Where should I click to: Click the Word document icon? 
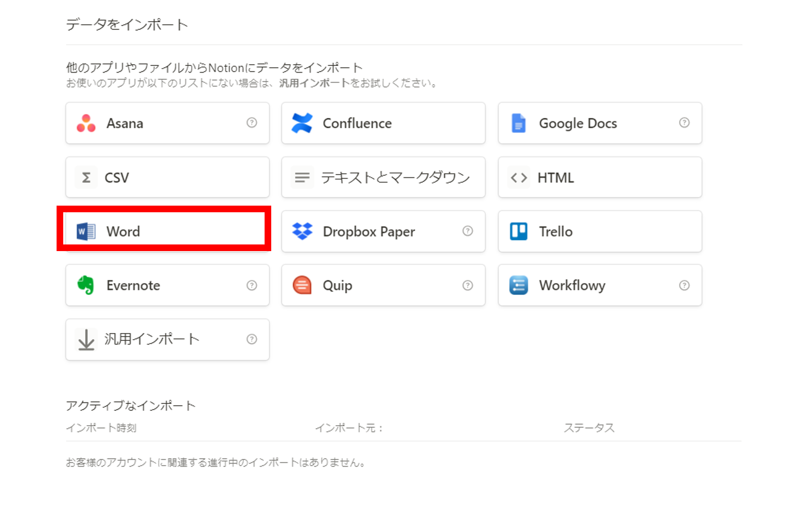tap(86, 231)
